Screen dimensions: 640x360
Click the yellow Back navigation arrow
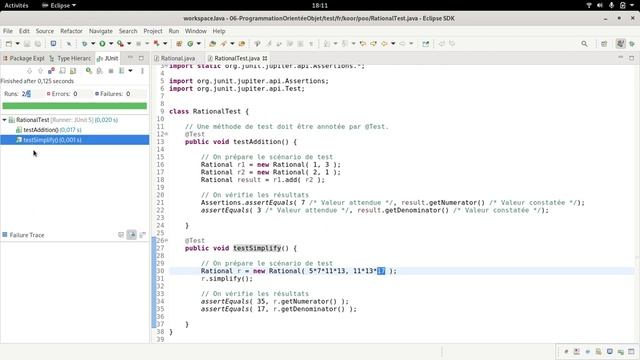tap(384, 44)
